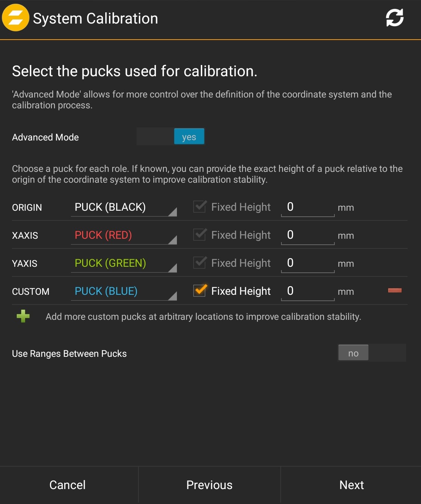This screenshot has width=421, height=504.
Task: Click the CUSTOM puck height input field
Action: 308,291
